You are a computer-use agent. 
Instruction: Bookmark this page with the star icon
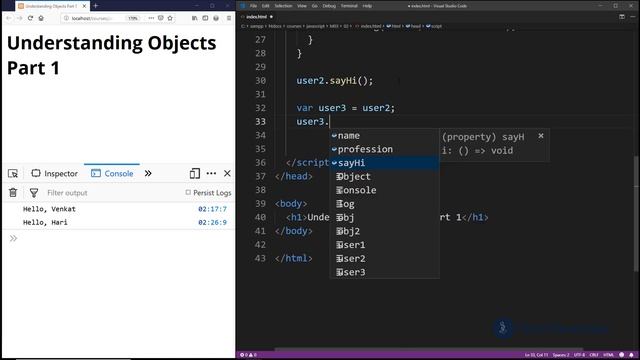[170, 18]
